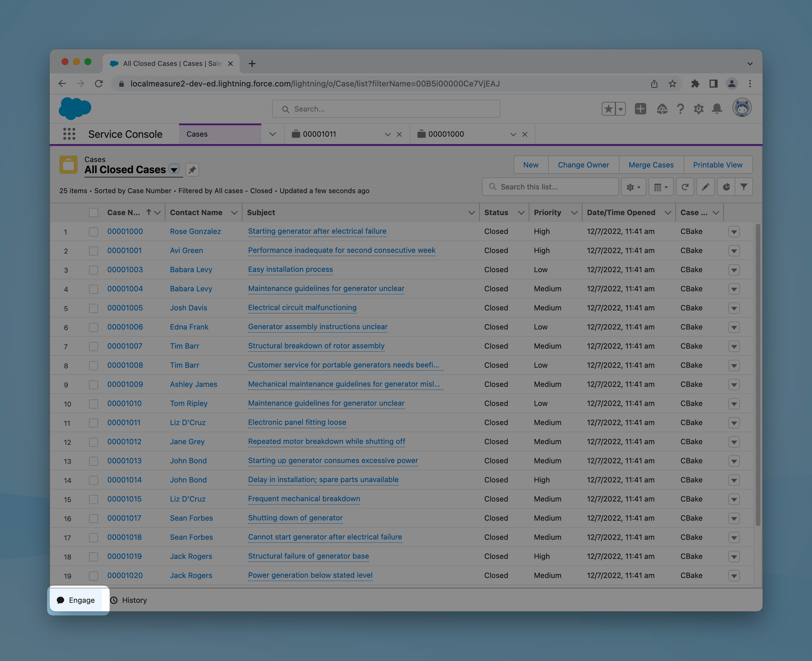Viewport: 812px width, 661px height.
Task: Show charts panel with pie icon
Action: pyautogui.click(x=726, y=187)
